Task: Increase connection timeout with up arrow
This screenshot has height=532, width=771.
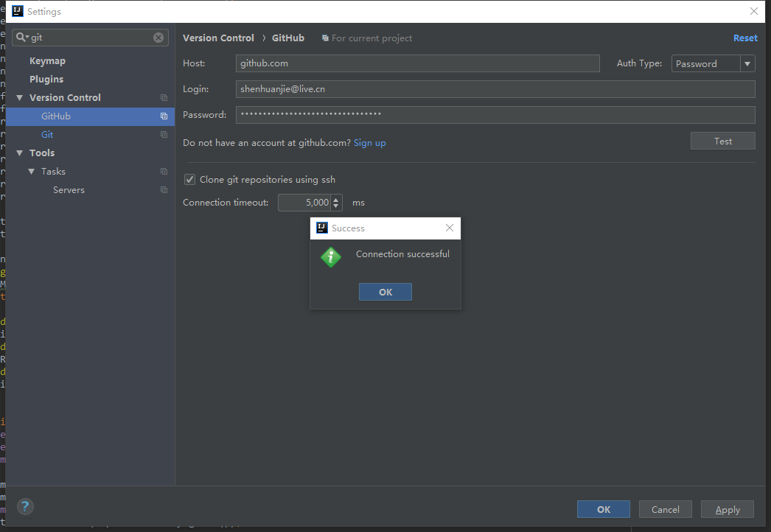Action: [x=336, y=199]
